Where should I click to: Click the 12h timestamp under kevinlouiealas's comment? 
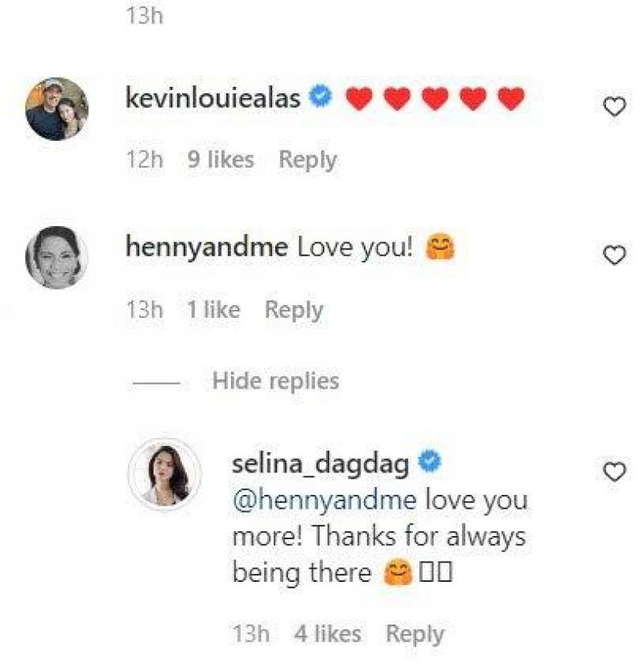click(x=145, y=160)
